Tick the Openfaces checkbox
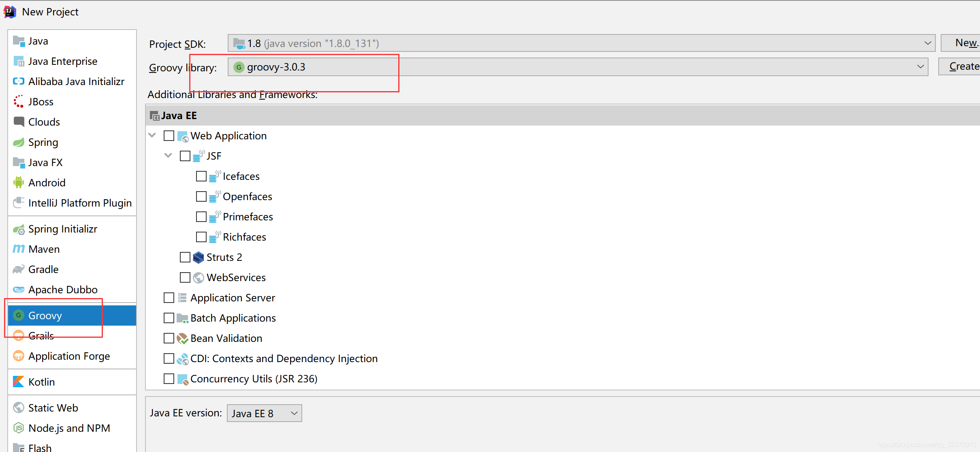Viewport: 980px width, 452px height. click(201, 196)
